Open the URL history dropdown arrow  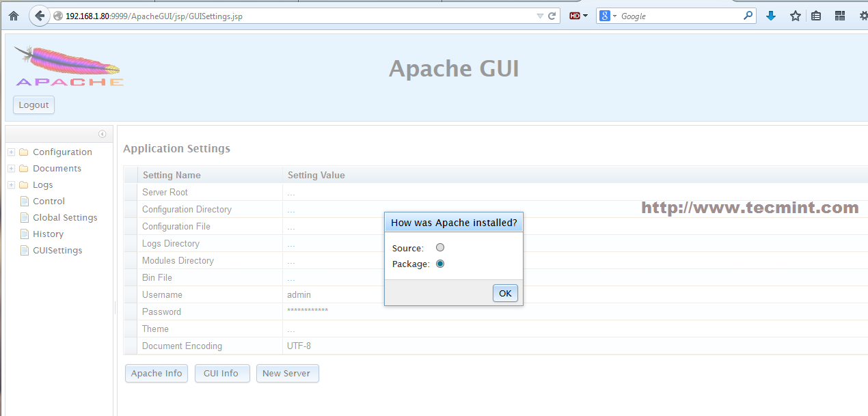540,16
